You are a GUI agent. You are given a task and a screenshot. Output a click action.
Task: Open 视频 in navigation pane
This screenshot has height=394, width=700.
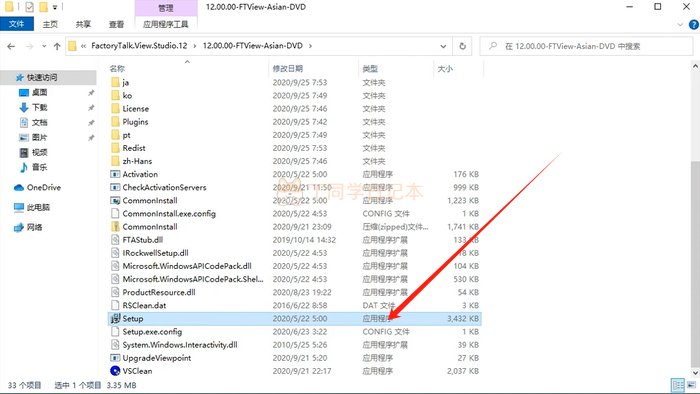(39, 152)
